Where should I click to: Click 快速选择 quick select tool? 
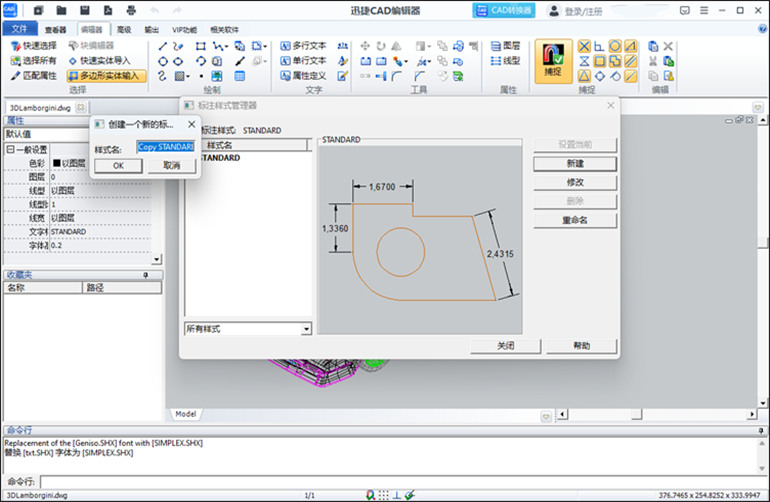coord(34,46)
